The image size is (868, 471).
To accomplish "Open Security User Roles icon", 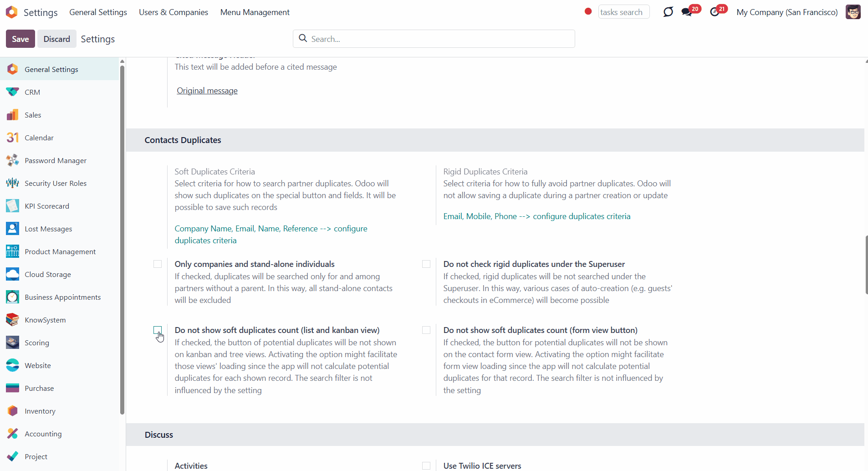I will tap(13, 183).
